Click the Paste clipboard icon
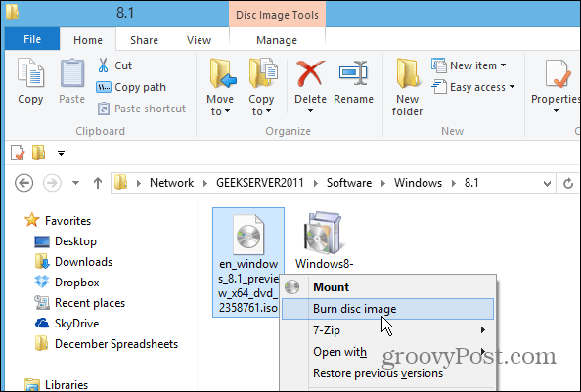The image size is (581, 392). [72, 73]
